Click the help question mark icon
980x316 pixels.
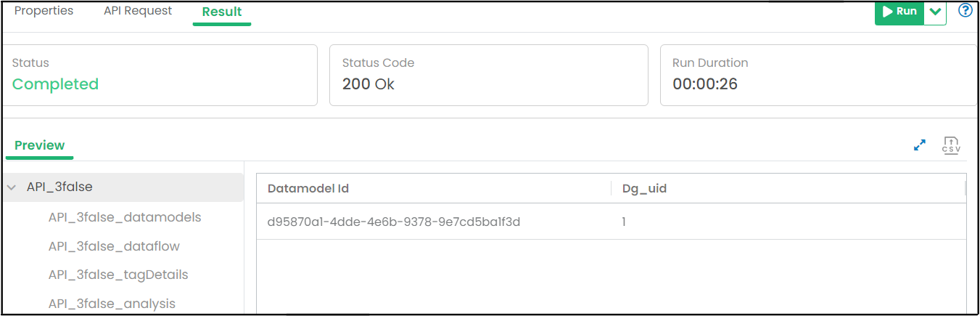[x=965, y=11]
